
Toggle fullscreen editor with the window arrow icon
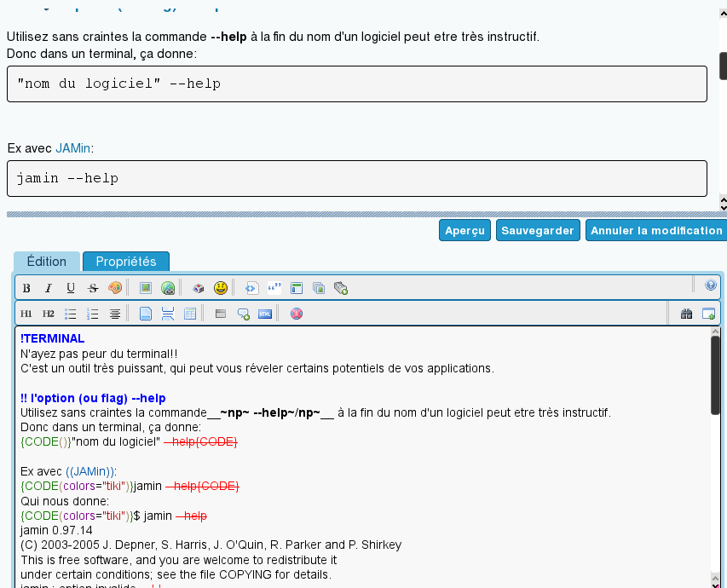pos(708,314)
